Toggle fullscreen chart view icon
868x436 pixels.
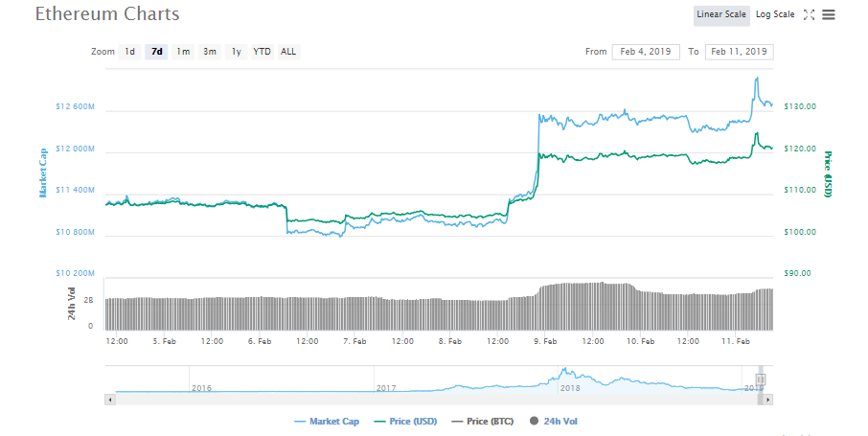809,15
